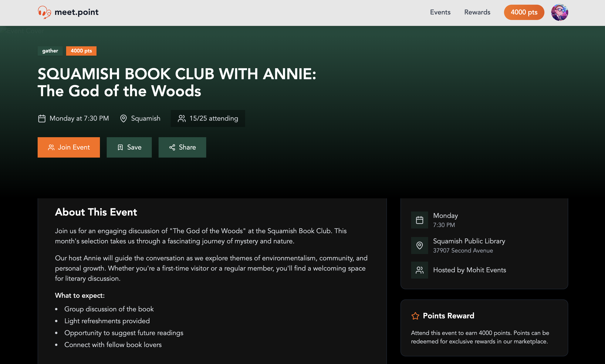The image size is (605, 364).
Task: Save this event with the Save button
Action: pos(129,147)
